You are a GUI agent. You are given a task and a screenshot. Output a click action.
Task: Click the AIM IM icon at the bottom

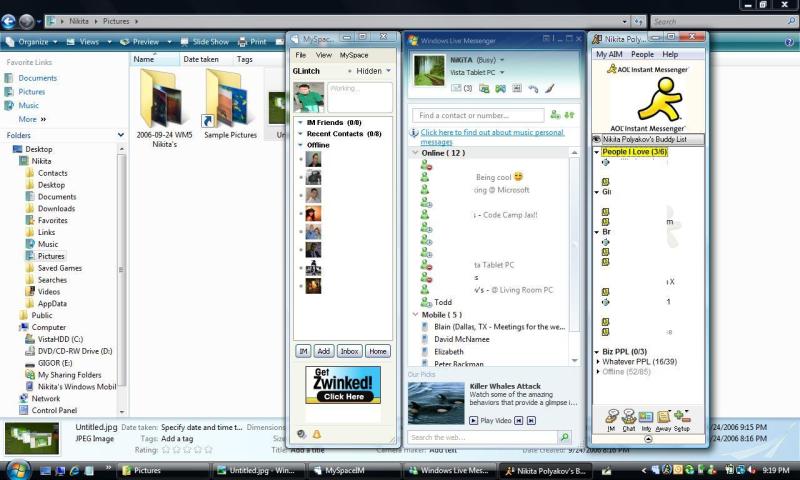coord(611,420)
